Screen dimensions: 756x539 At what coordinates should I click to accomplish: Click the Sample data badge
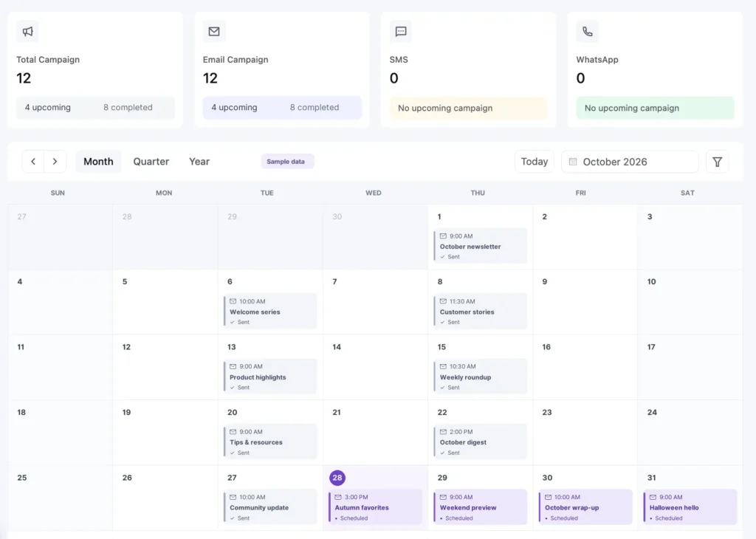tap(286, 162)
